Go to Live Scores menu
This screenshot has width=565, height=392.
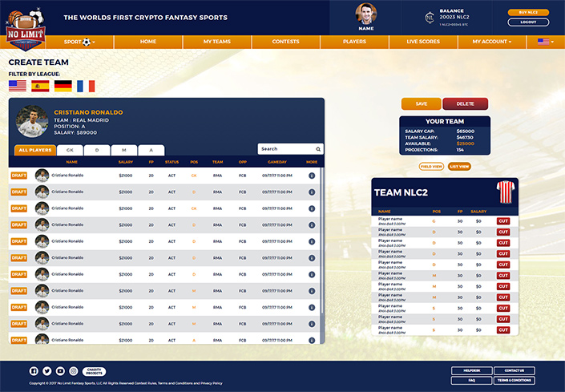click(422, 41)
